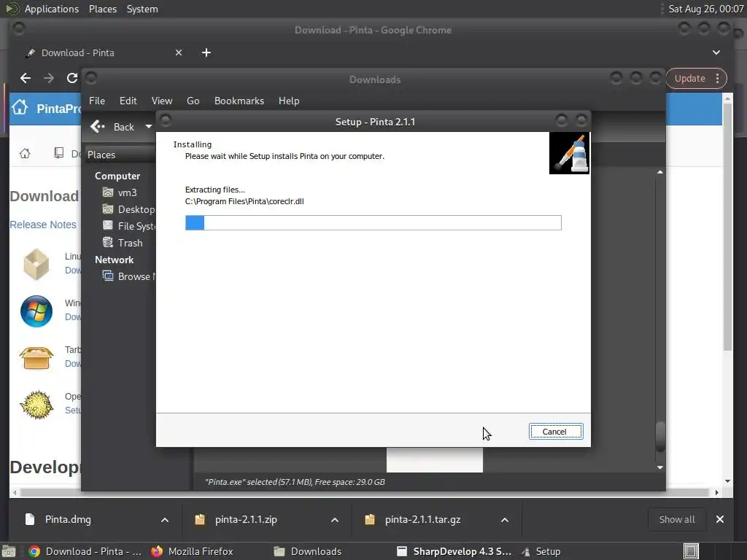Cancel the Pinta installation
This screenshot has height=560, width=747.
tap(555, 432)
